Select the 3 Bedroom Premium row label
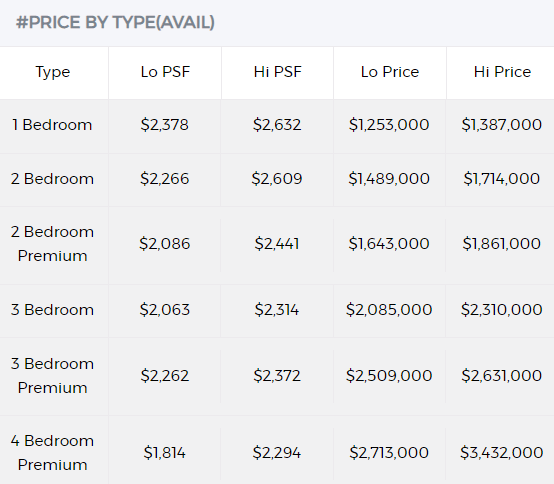 click(x=52, y=376)
